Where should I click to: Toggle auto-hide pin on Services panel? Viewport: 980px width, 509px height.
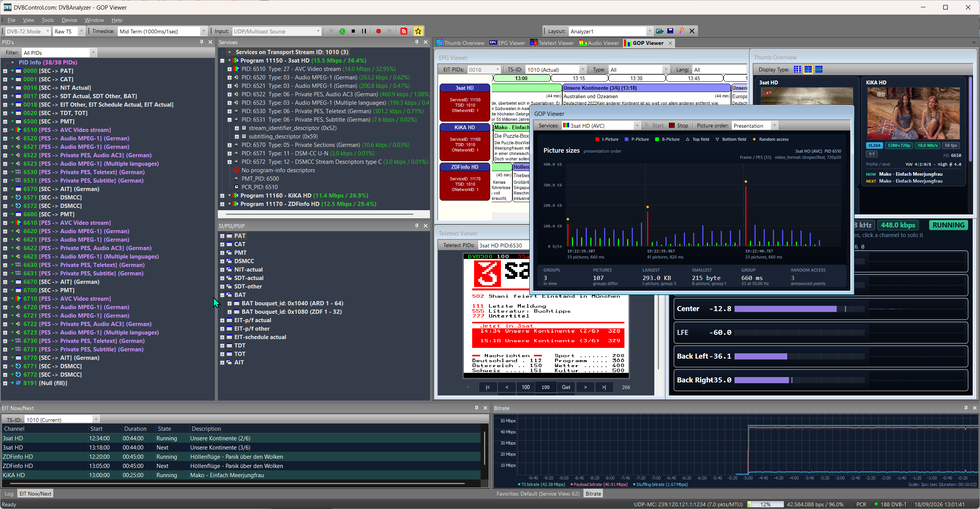[417, 42]
